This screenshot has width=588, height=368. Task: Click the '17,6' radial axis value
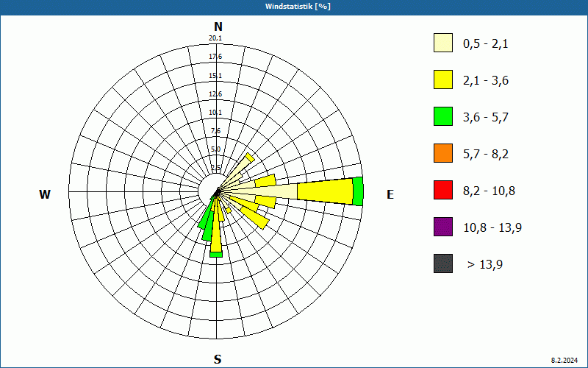coord(215,57)
